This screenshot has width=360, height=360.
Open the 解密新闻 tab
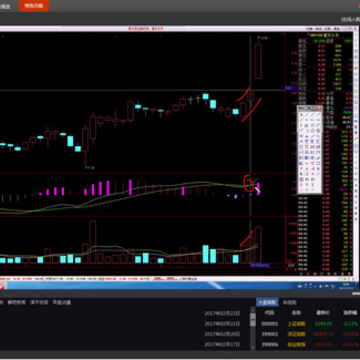click(x=16, y=302)
